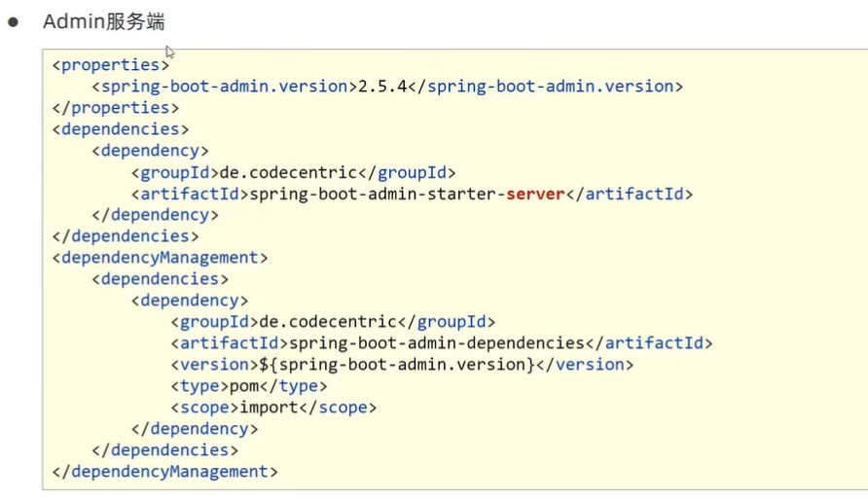Click the ${spring-boot-admin.version} placeholder value
The width and height of the screenshot is (868, 499).
click(397, 365)
